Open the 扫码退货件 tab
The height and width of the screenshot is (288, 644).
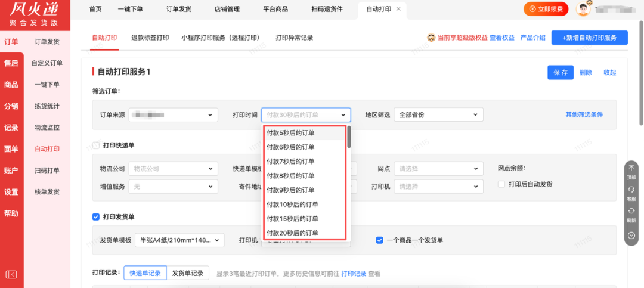[327, 9]
